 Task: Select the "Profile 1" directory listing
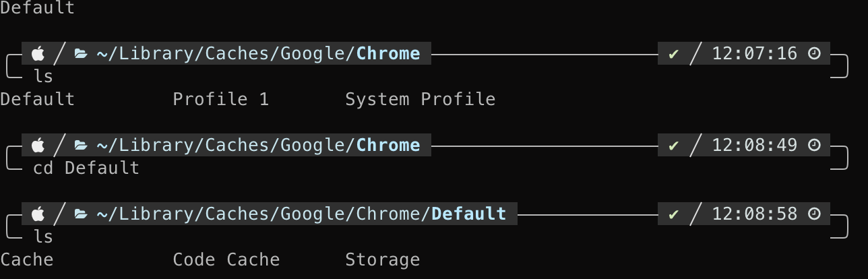(x=221, y=99)
